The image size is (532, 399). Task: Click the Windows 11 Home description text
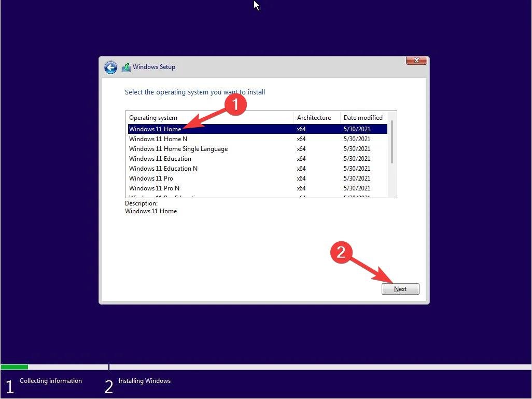coord(151,211)
